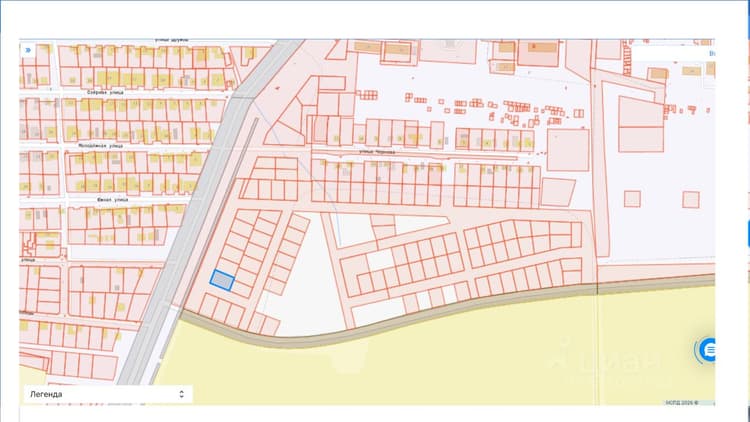Open the Легенда dropdown
750x422 pixels.
pos(108,394)
